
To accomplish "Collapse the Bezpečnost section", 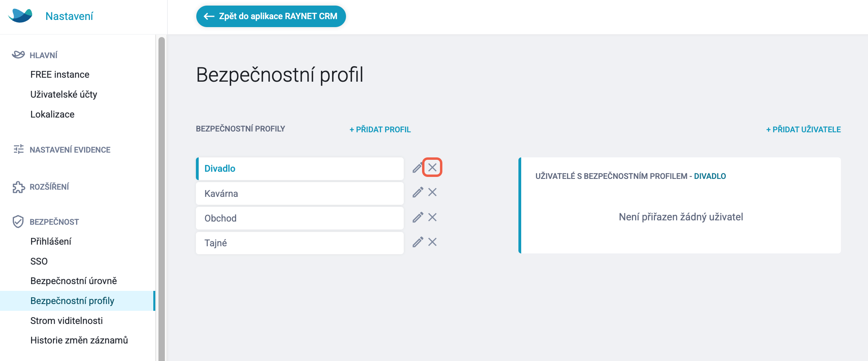I will (54, 222).
